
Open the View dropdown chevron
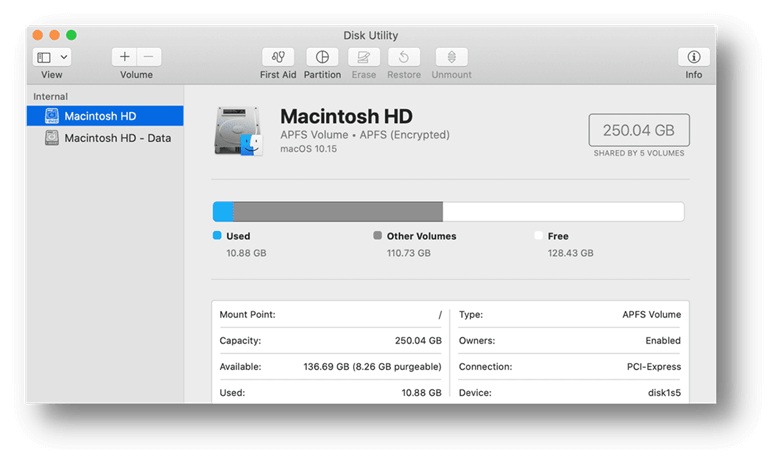[x=64, y=57]
